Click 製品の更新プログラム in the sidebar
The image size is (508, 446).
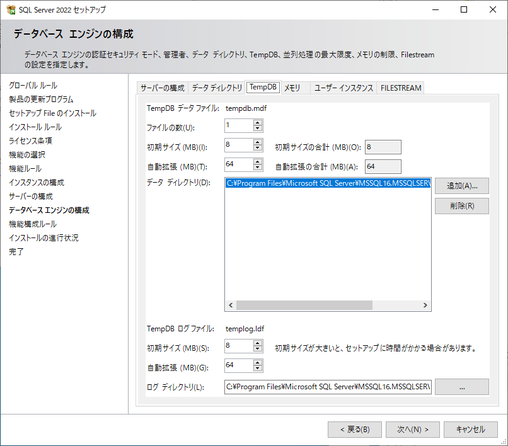tap(41, 99)
